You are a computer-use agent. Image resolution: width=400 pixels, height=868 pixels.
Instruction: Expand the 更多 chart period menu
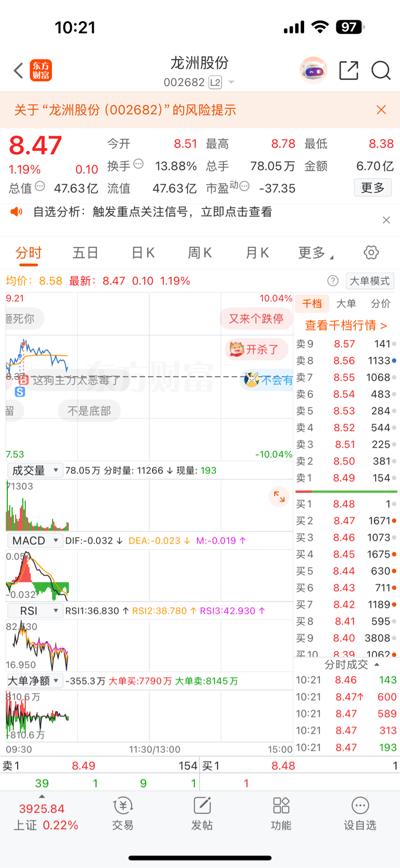click(x=316, y=253)
